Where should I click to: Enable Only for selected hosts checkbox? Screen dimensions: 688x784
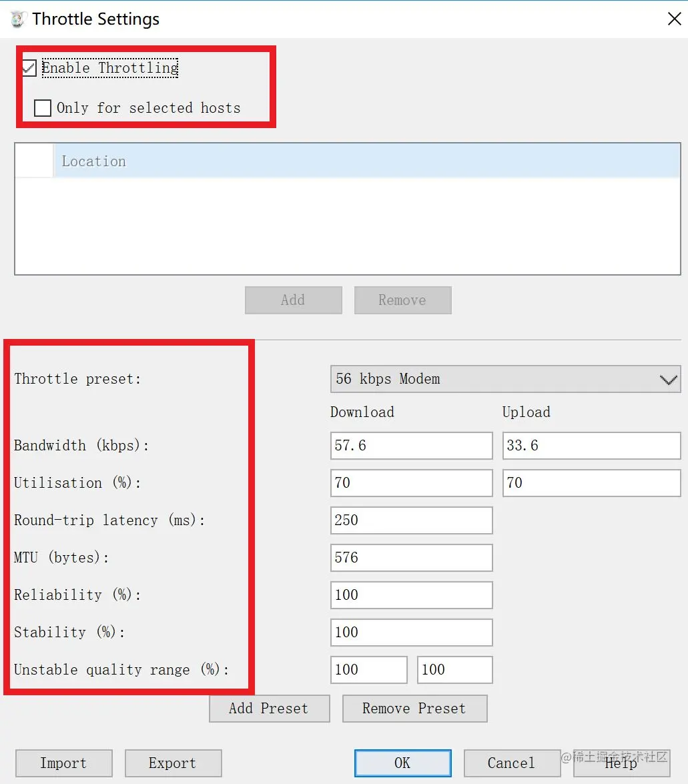click(43, 108)
